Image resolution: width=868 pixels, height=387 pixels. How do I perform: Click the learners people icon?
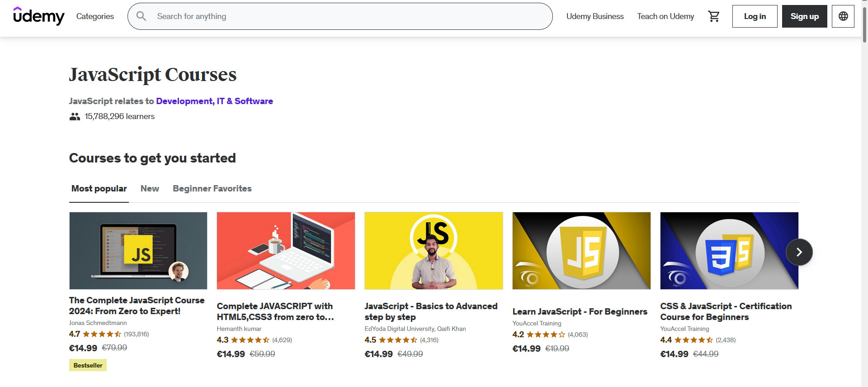point(75,117)
